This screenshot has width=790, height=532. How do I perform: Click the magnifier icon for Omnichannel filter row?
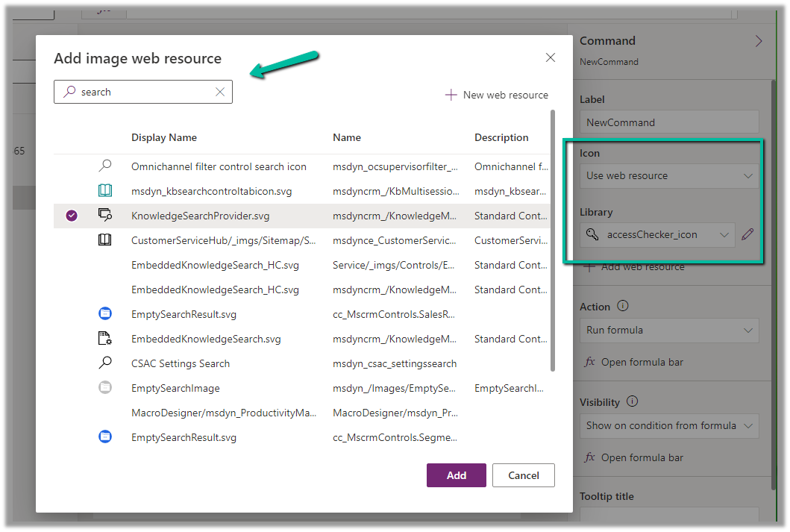105,166
